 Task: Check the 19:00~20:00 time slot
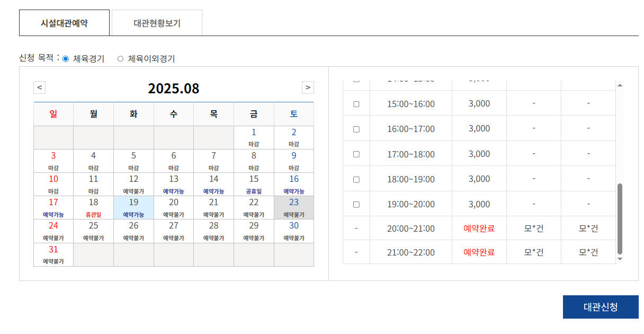click(356, 205)
